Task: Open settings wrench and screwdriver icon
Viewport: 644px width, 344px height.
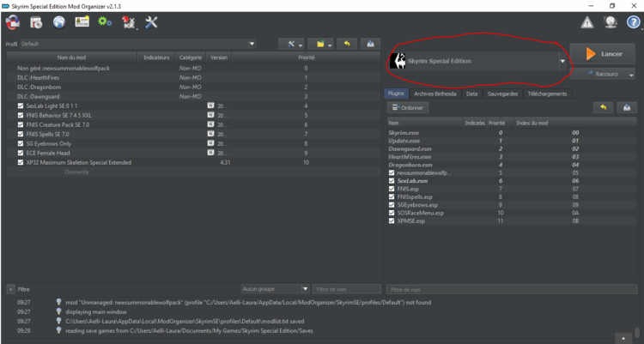Action: pyautogui.click(x=151, y=22)
